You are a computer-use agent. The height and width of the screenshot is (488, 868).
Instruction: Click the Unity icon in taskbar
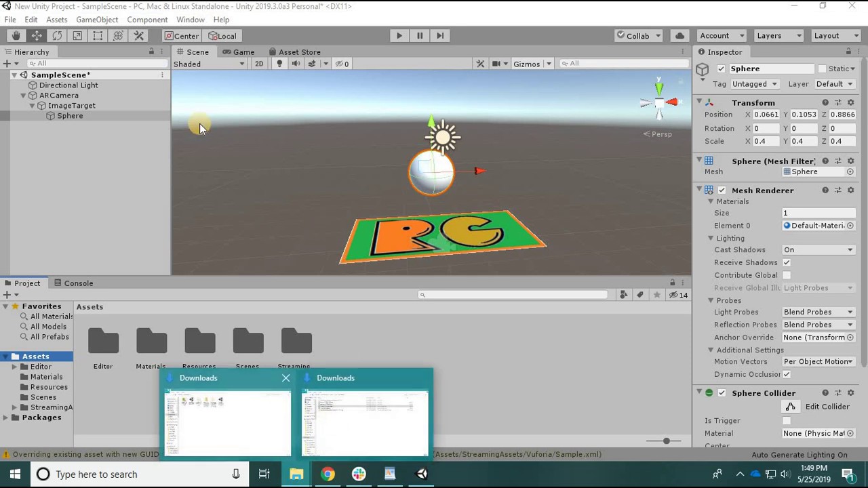422,474
